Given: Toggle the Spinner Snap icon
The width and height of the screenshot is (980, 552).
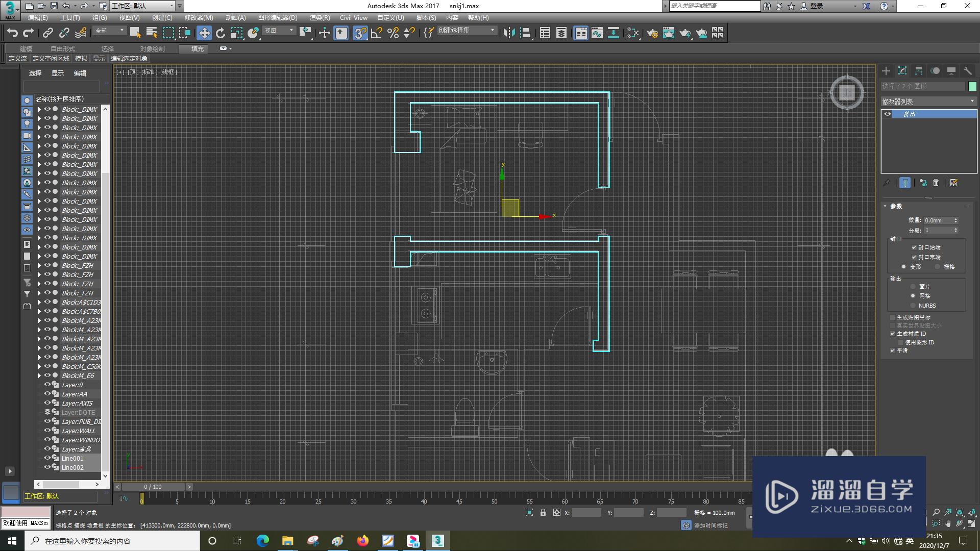Looking at the screenshot, I should [409, 33].
